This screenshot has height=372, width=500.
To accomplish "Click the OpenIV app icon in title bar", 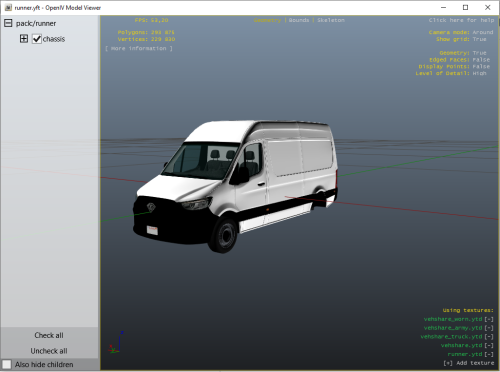I will coord(8,7).
